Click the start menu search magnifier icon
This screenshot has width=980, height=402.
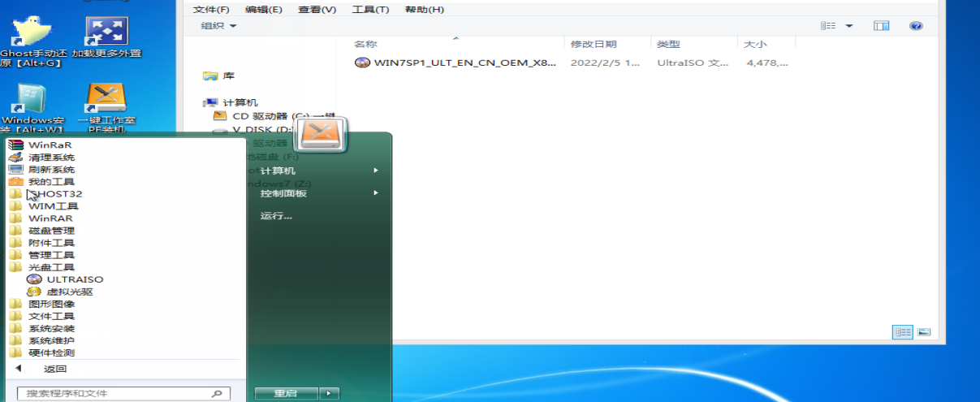(217, 393)
